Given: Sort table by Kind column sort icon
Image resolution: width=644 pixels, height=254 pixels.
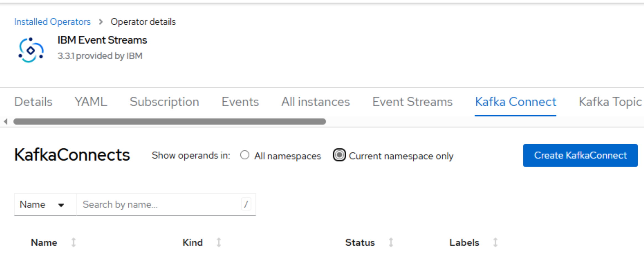Looking at the screenshot, I should tap(219, 242).
